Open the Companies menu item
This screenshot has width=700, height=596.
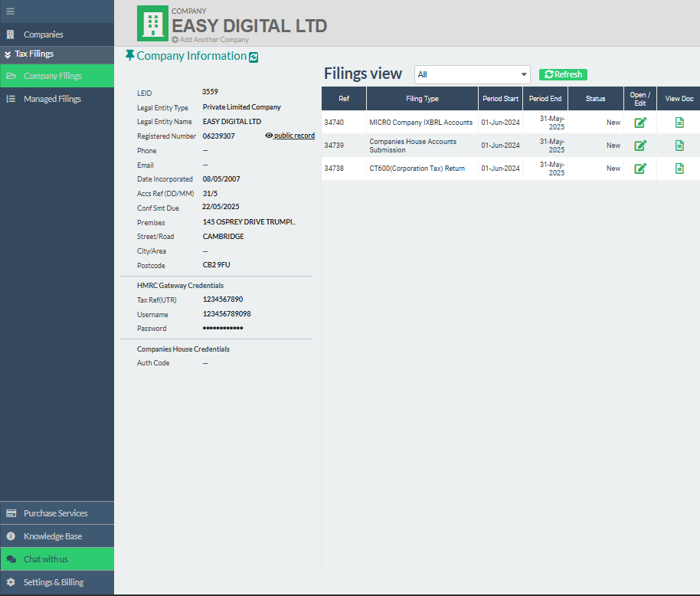point(57,34)
